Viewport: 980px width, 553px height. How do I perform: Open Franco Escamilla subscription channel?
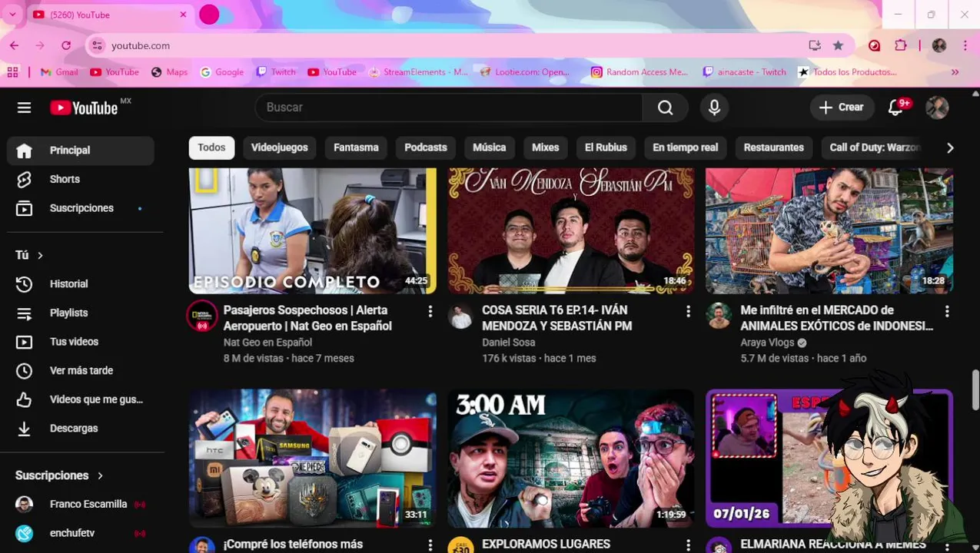81,505
